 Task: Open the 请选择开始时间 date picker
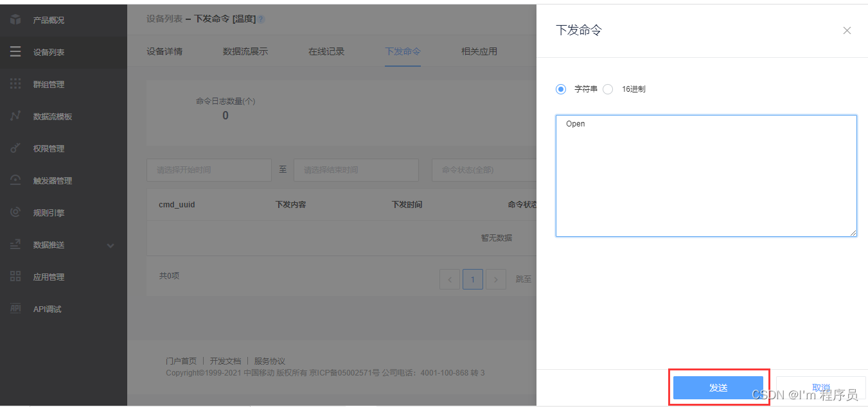click(209, 169)
